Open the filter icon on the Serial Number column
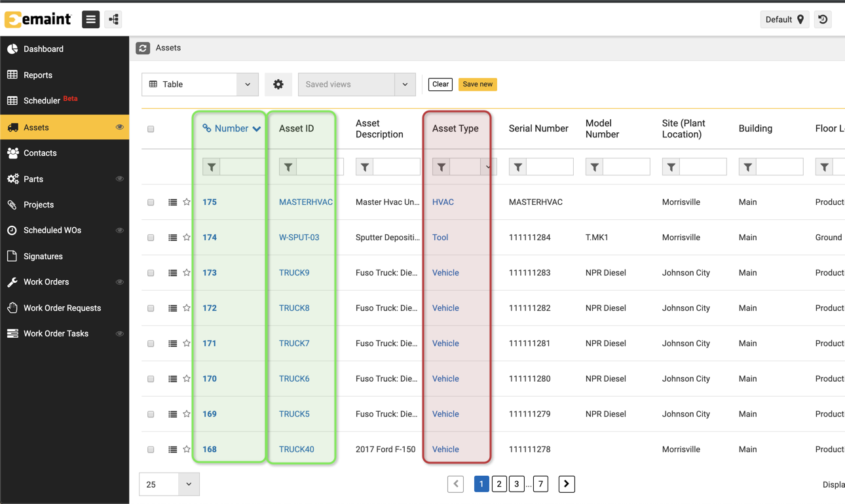 click(x=517, y=166)
